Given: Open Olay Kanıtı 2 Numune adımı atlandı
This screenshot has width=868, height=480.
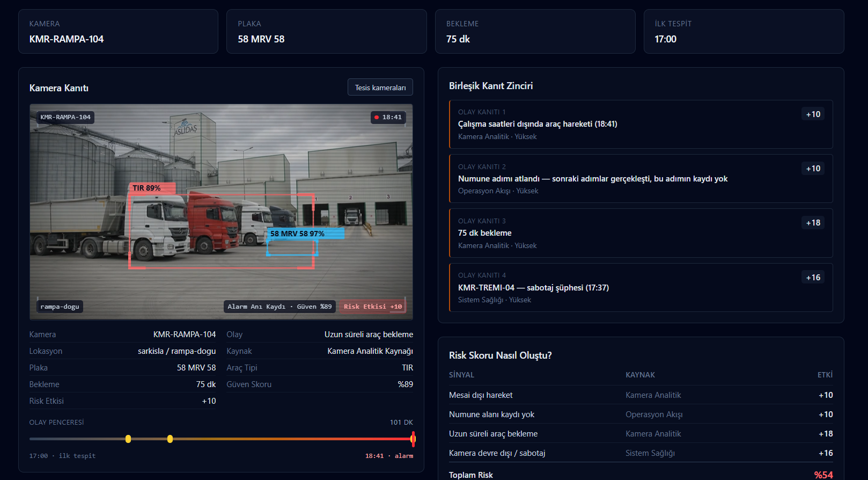Looking at the screenshot, I should click(x=641, y=178).
